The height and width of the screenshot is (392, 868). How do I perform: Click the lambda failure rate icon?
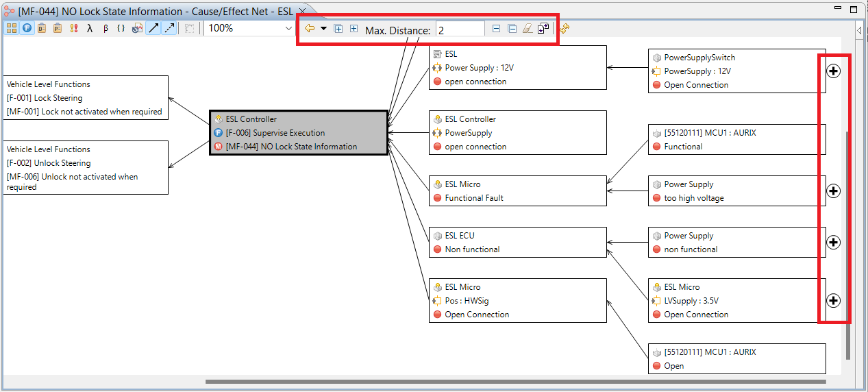pos(90,29)
